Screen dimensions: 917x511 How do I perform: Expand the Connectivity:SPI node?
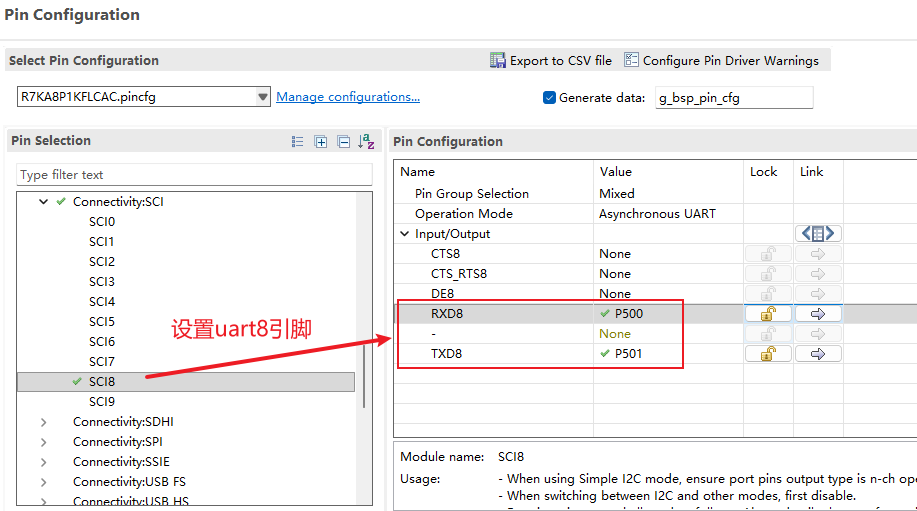pos(43,442)
